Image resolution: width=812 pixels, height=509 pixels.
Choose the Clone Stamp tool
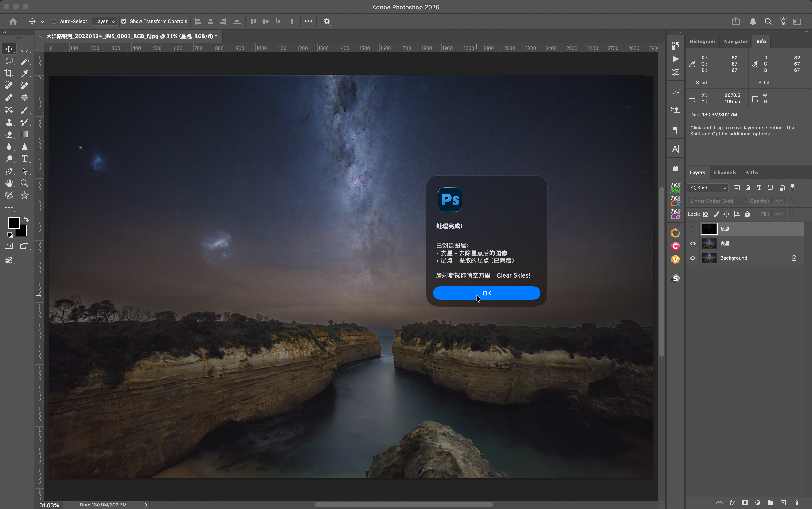coord(9,122)
